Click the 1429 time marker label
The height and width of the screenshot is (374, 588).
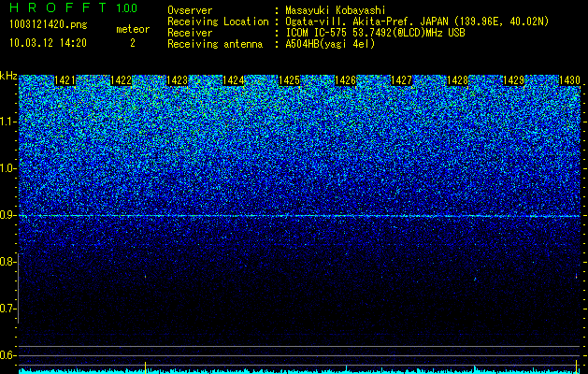pos(513,80)
